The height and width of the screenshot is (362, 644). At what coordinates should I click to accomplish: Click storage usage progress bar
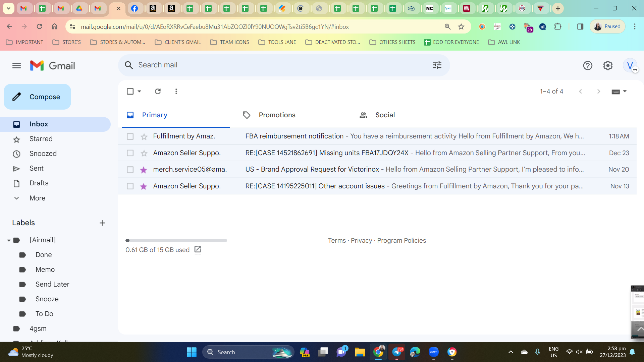click(176, 240)
